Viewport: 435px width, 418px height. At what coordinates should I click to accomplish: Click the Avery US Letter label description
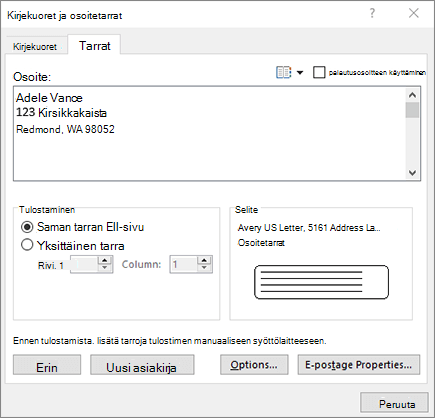pos(309,228)
